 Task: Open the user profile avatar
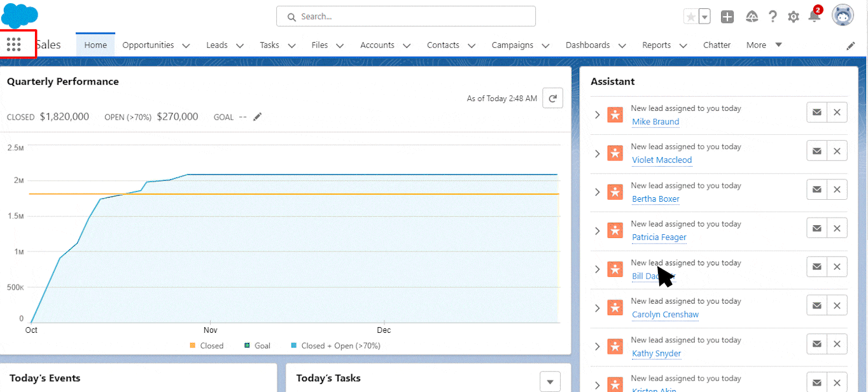coord(843,16)
